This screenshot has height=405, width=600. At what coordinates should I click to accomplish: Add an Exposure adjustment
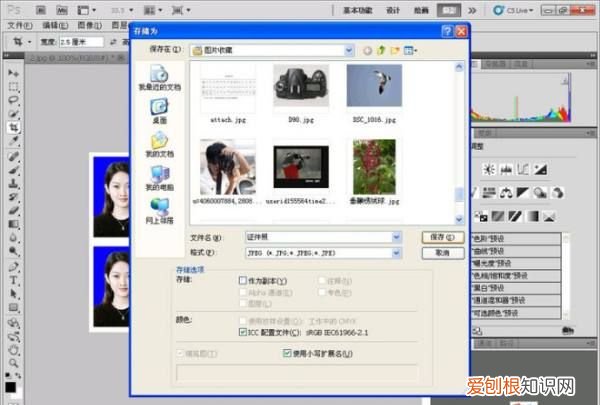(x=540, y=169)
